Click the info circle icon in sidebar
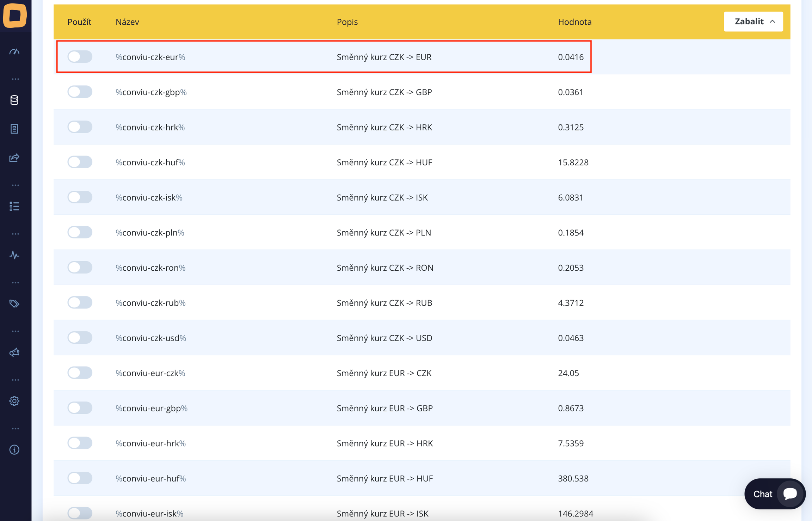Image resolution: width=812 pixels, height=521 pixels. [x=14, y=449]
